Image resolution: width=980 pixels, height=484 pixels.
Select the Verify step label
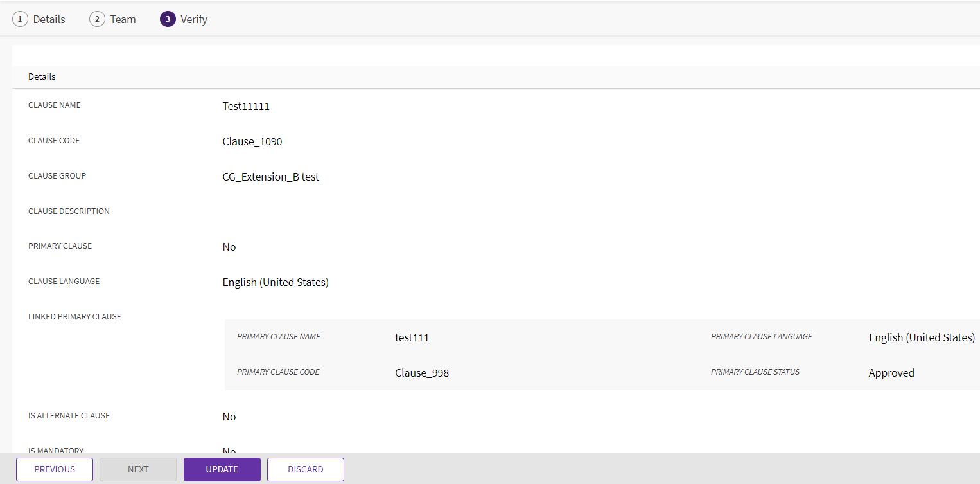[x=194, y=19]
